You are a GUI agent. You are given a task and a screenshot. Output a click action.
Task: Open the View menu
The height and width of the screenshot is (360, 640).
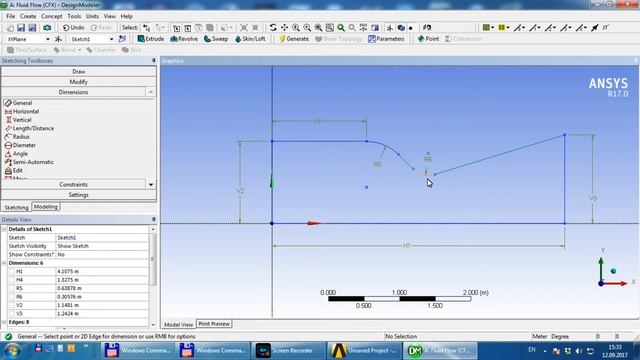coord(109,16)
